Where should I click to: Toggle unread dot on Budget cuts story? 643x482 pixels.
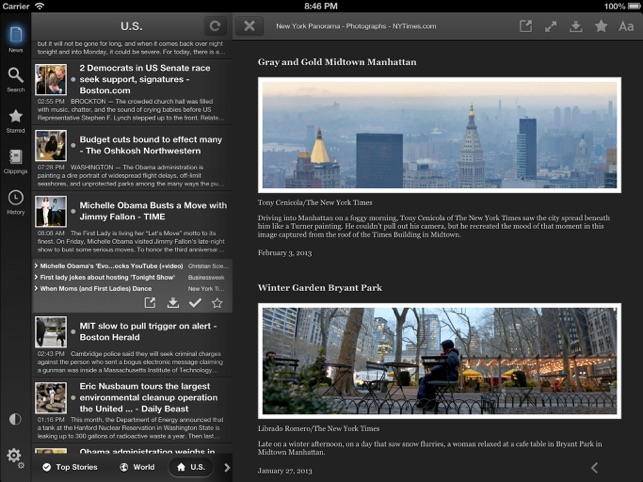coord(73,145)
